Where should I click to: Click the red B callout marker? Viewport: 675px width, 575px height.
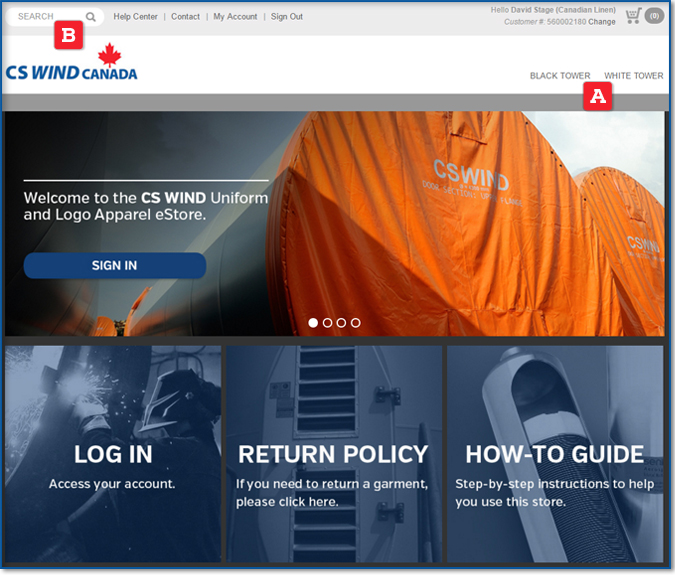click(68, 36)
